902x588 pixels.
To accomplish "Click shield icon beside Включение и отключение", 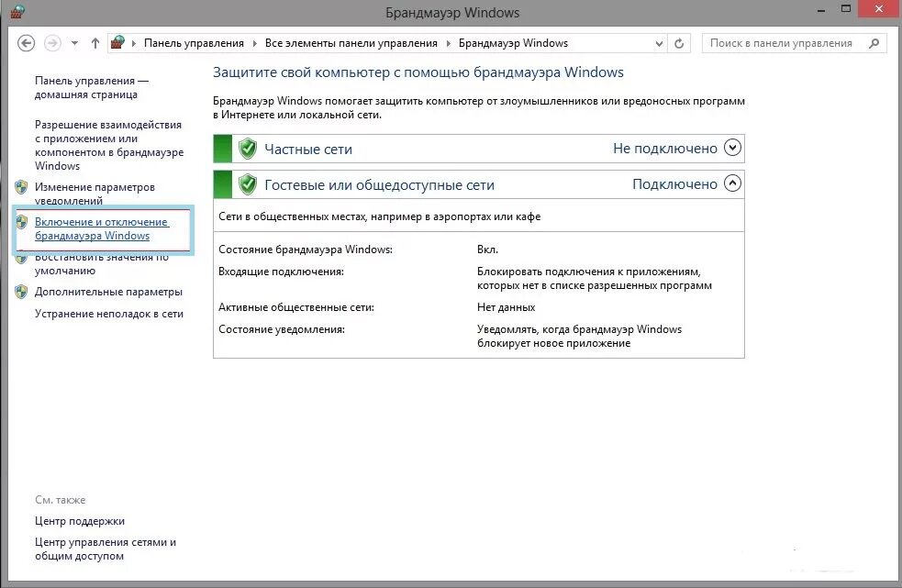I will [21, 221].
